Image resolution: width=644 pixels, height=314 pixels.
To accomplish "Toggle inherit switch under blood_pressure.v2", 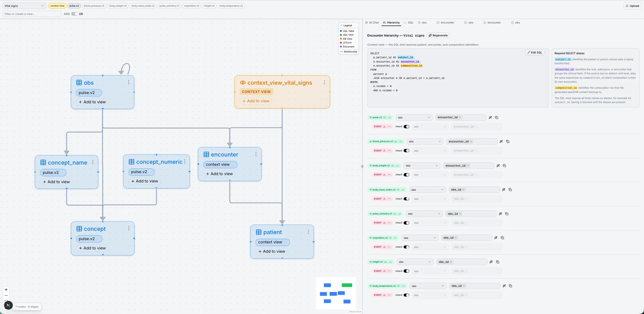I will (407, 151).
